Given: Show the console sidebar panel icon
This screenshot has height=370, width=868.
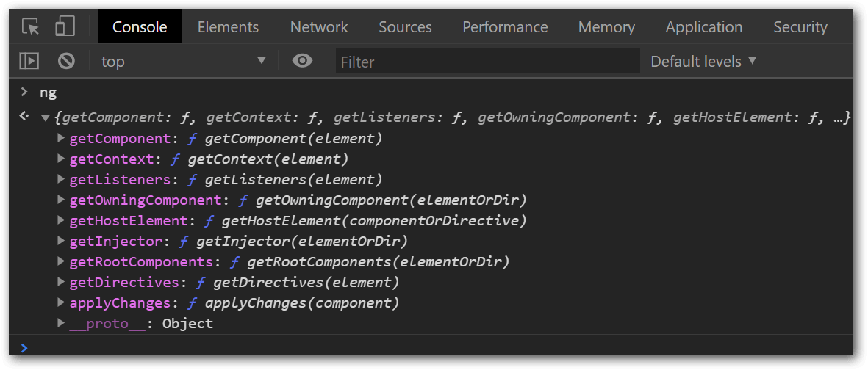Looking at the screenshot, I should pyautogui.click(x=29, y=61).
